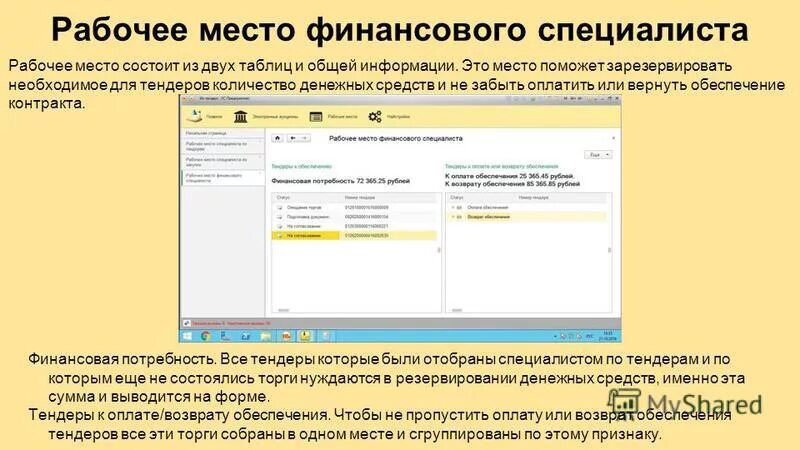Viewport: 800px width, 450px height.
Task: Select Рабочее место финансового специалиста sidebar tab
Action: click(222, 178)
